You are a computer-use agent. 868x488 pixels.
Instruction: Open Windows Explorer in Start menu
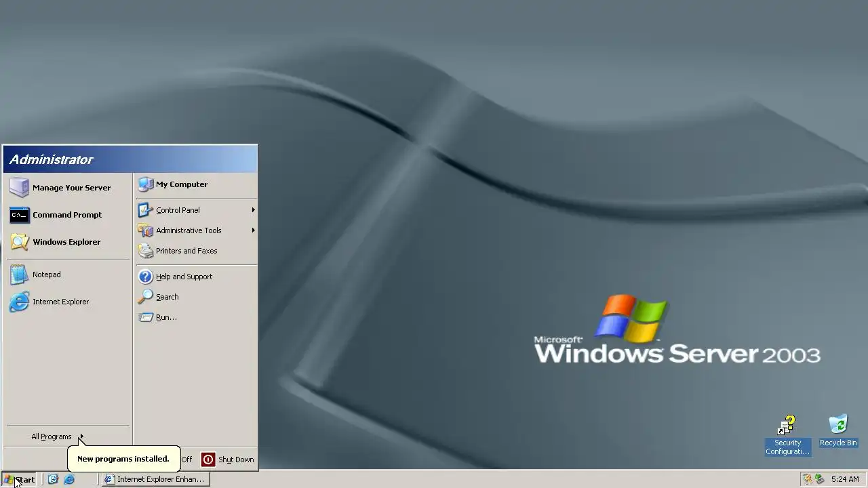coord(68,242)
